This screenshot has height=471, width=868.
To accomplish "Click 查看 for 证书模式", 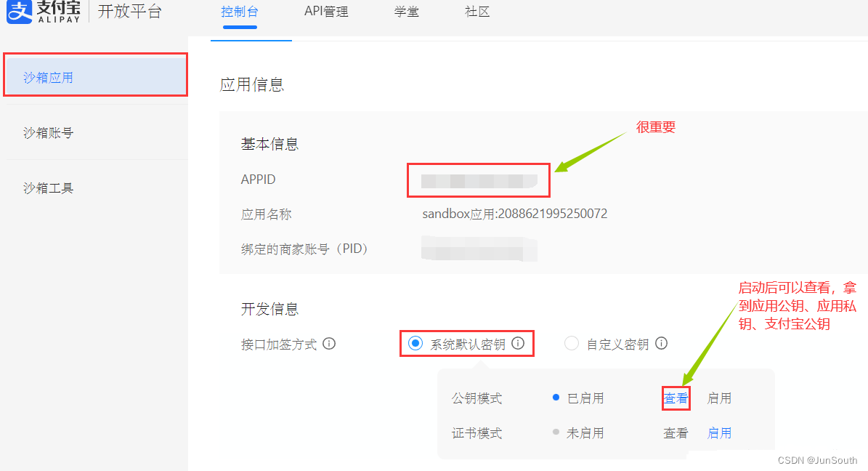I will click(676, 433).
